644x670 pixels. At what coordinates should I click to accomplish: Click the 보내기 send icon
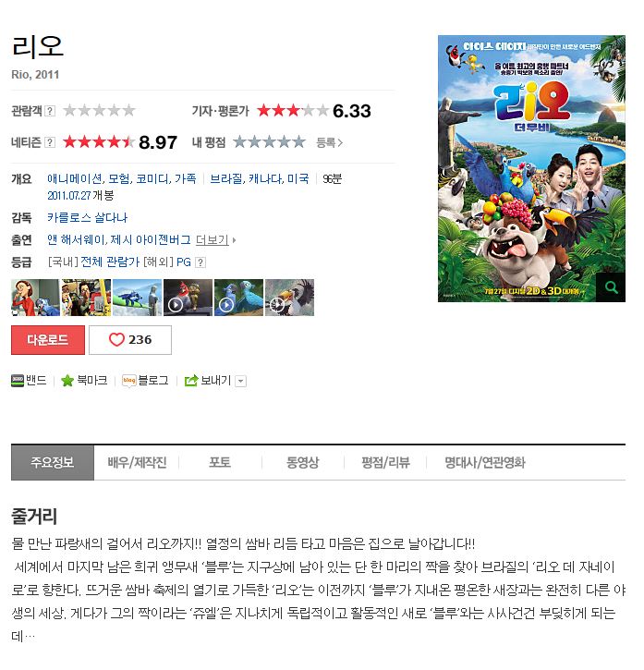[191, 381]
